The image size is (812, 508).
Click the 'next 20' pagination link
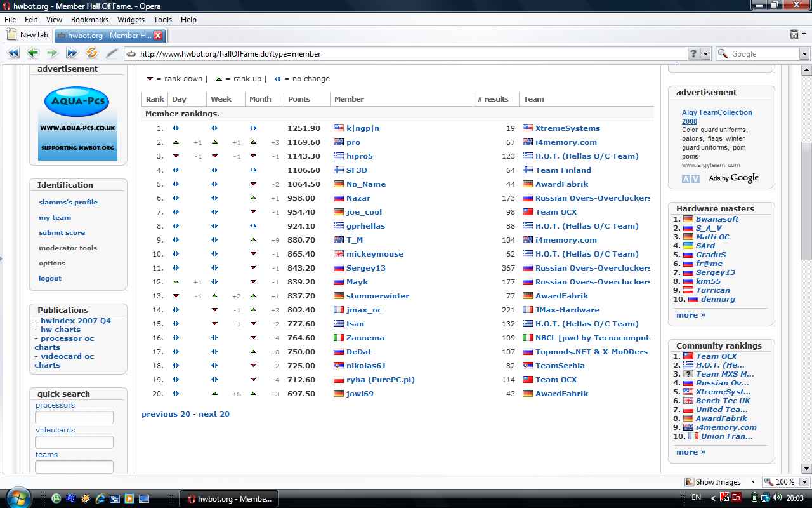tap(214, 414)
